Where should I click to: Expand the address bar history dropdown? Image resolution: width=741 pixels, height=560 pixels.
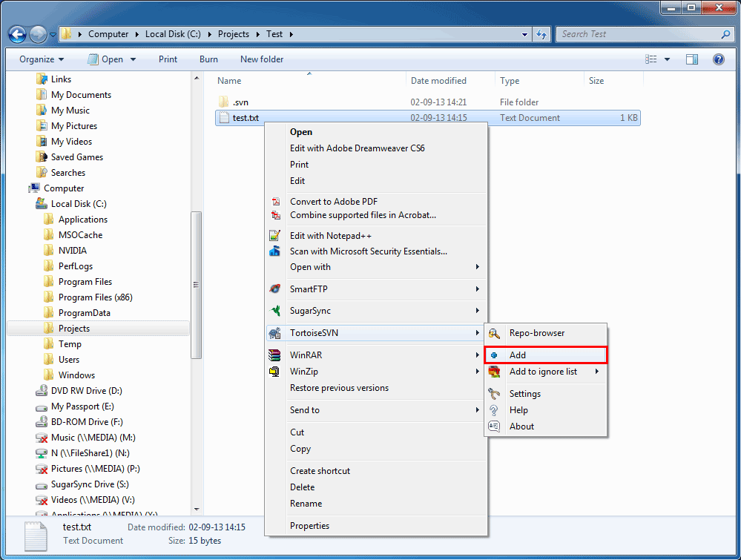click(x=524, y=35)
